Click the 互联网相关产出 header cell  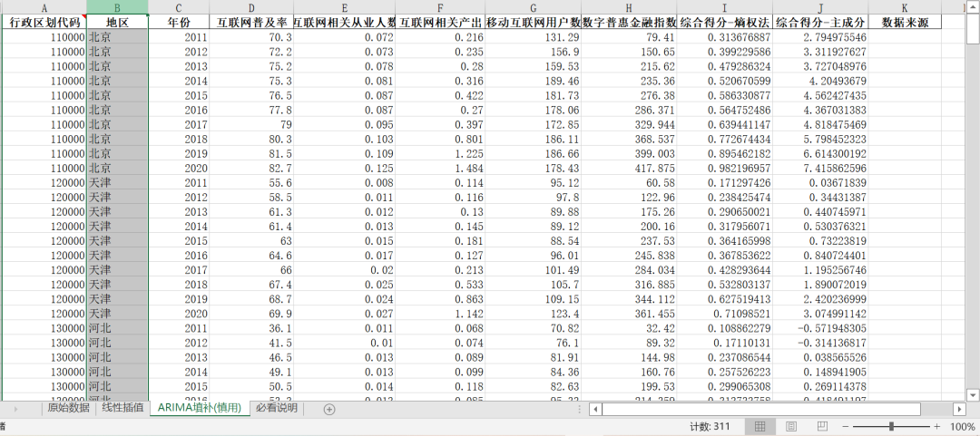tap(440, 23)
